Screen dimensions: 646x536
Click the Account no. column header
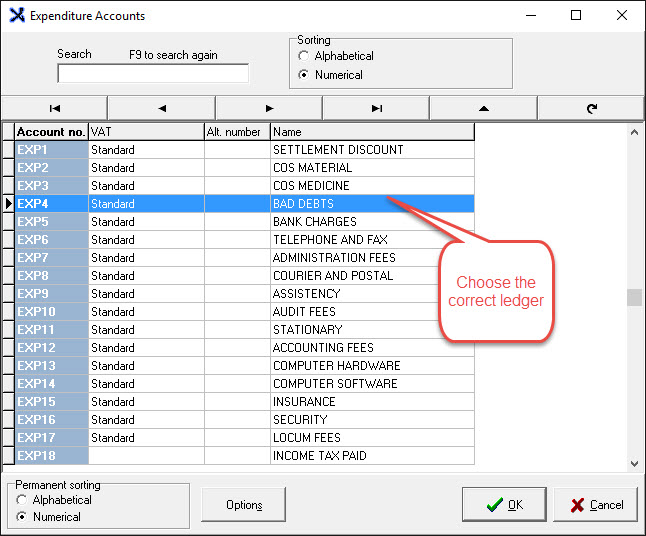[x=51, y=132]
